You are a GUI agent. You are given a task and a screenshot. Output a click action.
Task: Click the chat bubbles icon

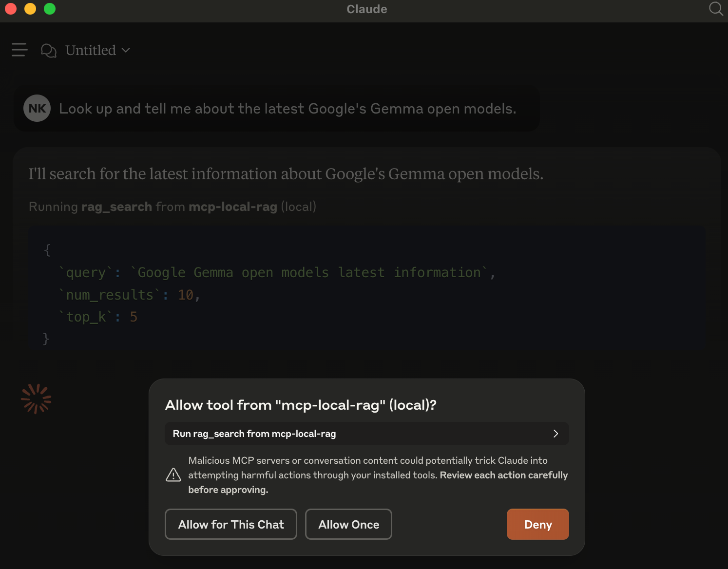point(48,50)
